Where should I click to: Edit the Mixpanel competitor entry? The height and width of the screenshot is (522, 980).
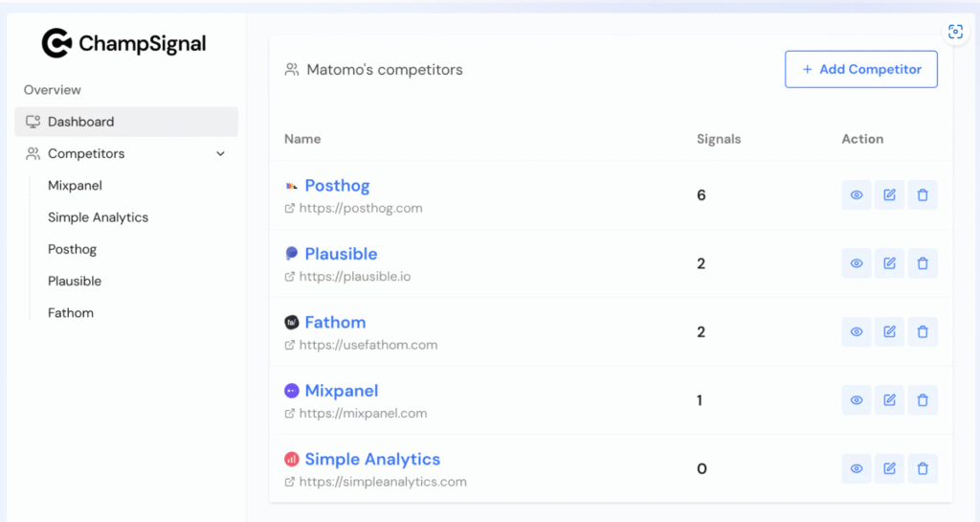[889, 400]
